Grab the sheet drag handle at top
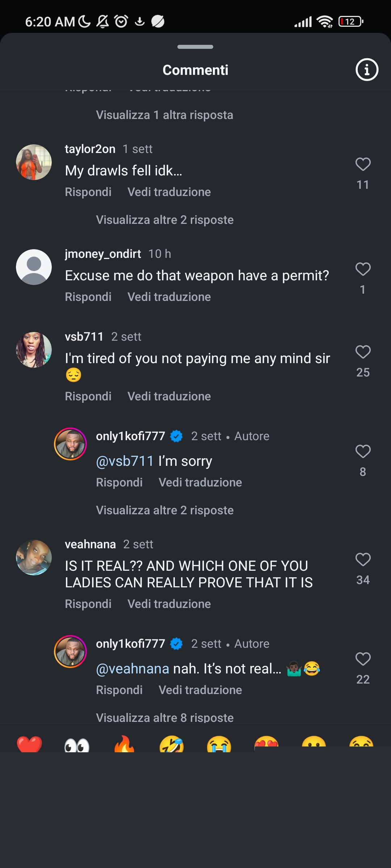The image size is (391, 868). (195, 47)
